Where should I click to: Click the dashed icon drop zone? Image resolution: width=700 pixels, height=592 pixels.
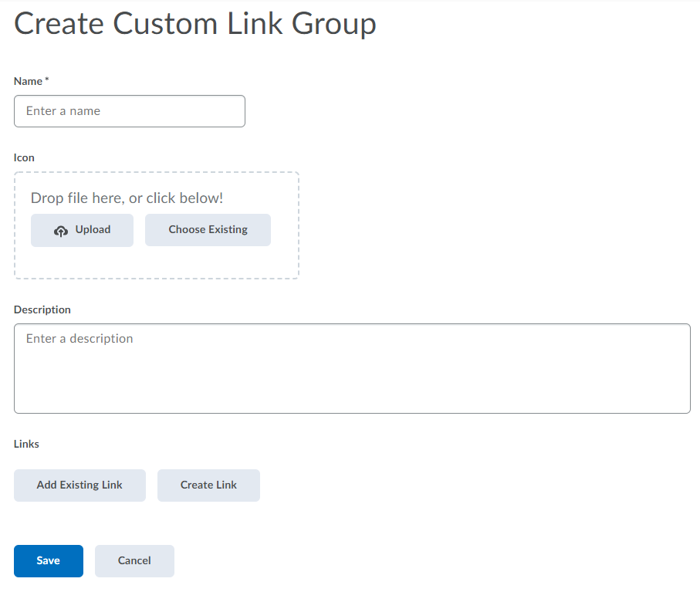[156, 262]
